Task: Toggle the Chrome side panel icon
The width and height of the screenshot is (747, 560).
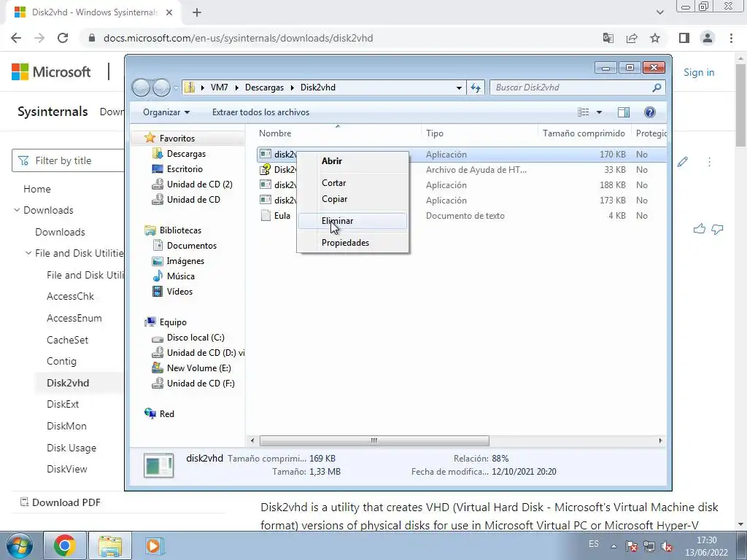Action: tap(684, 38)
